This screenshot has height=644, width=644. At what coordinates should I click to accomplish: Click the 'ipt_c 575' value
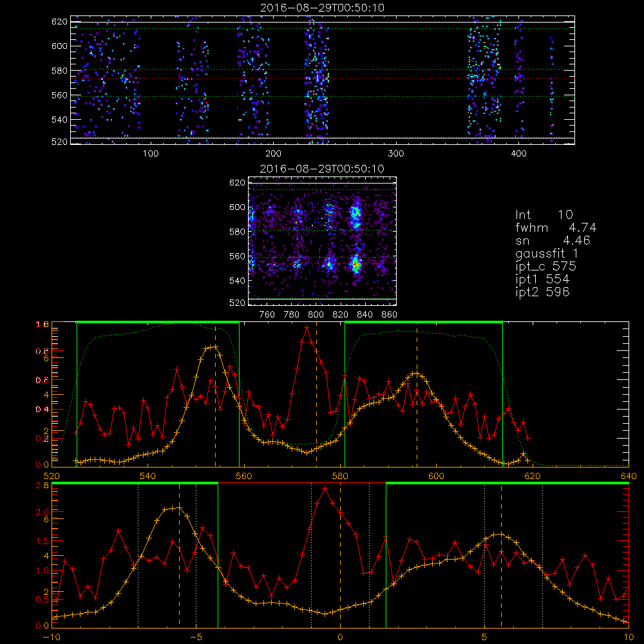pyautogui.click(x=546, y=266)
